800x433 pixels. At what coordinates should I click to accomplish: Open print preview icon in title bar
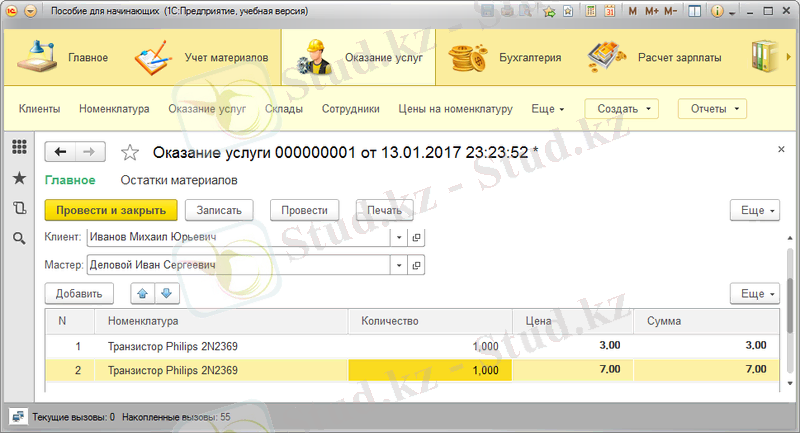526,11
